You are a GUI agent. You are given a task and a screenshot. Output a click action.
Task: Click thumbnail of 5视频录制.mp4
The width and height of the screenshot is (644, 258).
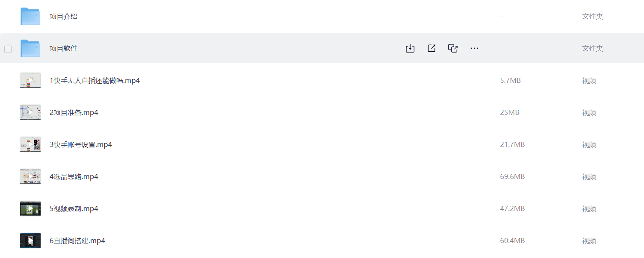pyautogui.click(x=30, y=208)
